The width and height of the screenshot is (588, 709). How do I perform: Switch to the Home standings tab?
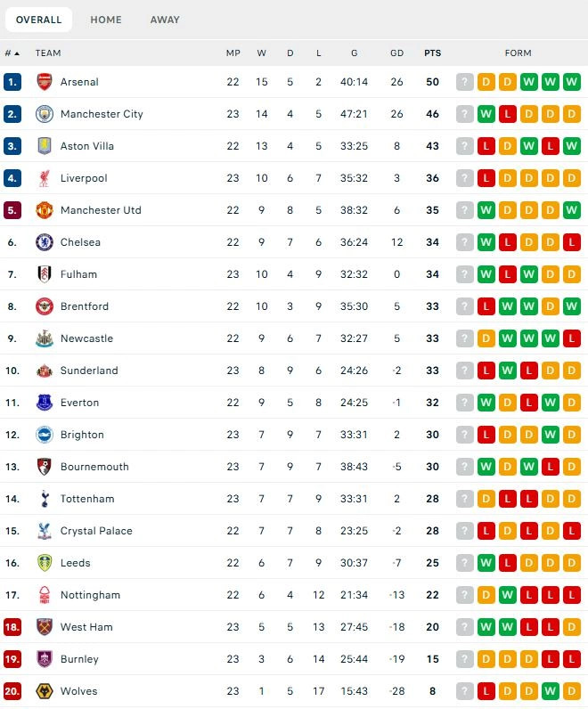pyautogui.click(x=106, y=20)
